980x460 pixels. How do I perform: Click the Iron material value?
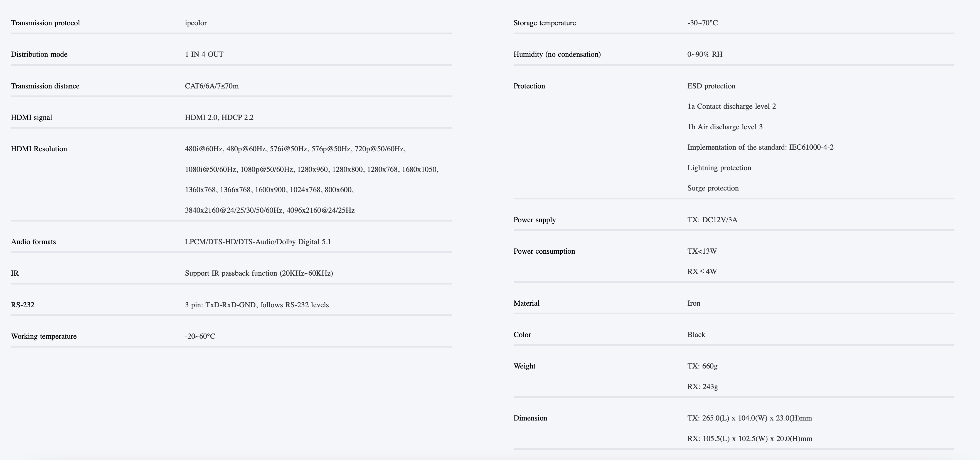pyautogui.click(x=694, y=303)
